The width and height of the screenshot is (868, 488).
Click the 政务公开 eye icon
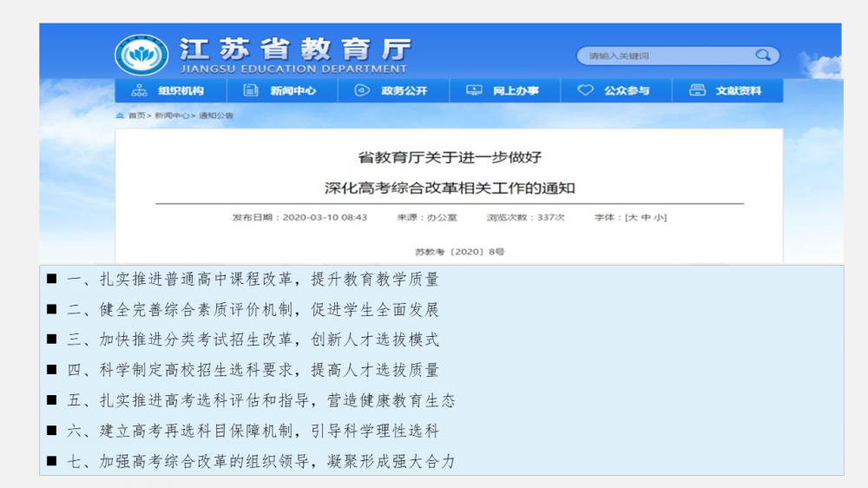click(x=362, y=90)
